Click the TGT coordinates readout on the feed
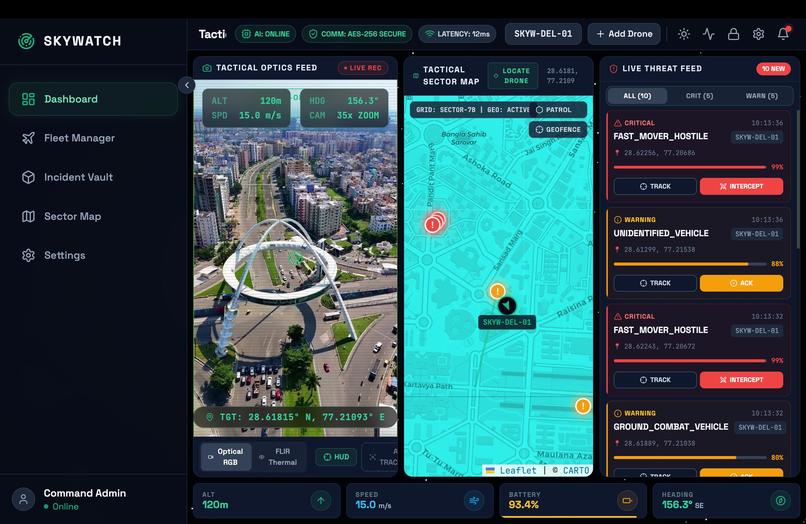The height and width of the screenshot is (524, 806). [x=295, y=417]
